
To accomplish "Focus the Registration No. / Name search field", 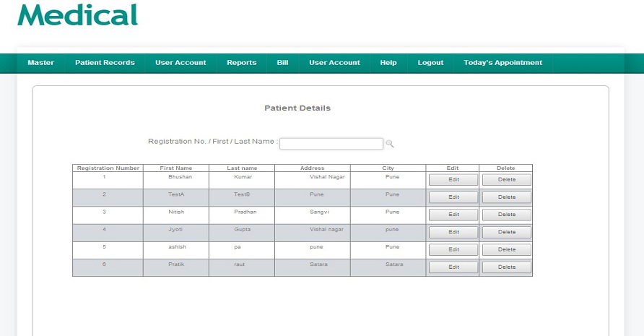I will coord(331,144).
